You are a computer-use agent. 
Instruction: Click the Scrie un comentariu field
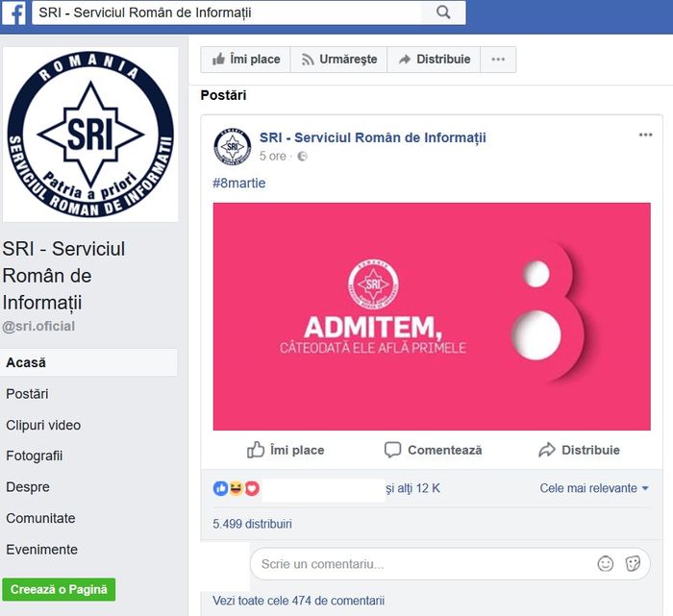pyautogui.click(x=450, y=564)
